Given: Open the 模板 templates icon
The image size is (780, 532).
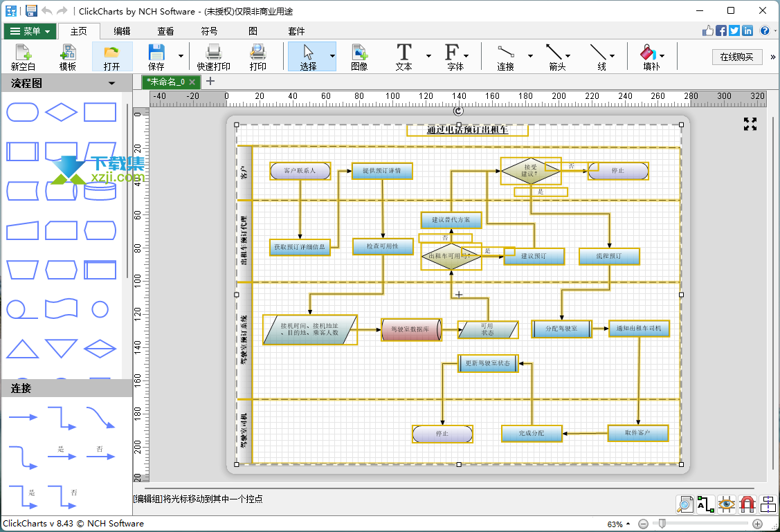Looking at the screenshot, I should (68, 57).
